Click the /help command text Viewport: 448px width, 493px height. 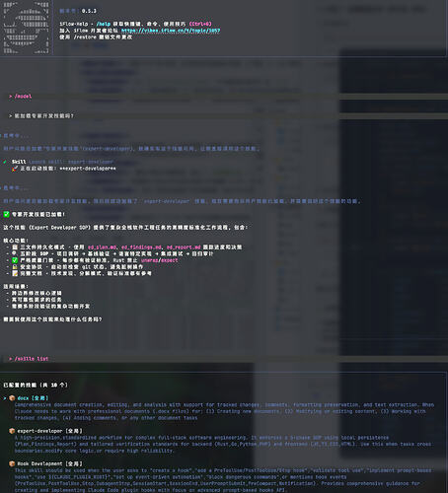point(104,24)
